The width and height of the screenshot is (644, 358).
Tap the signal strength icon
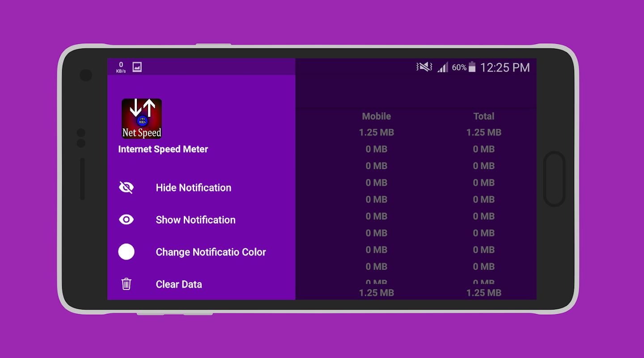point(442,68)
